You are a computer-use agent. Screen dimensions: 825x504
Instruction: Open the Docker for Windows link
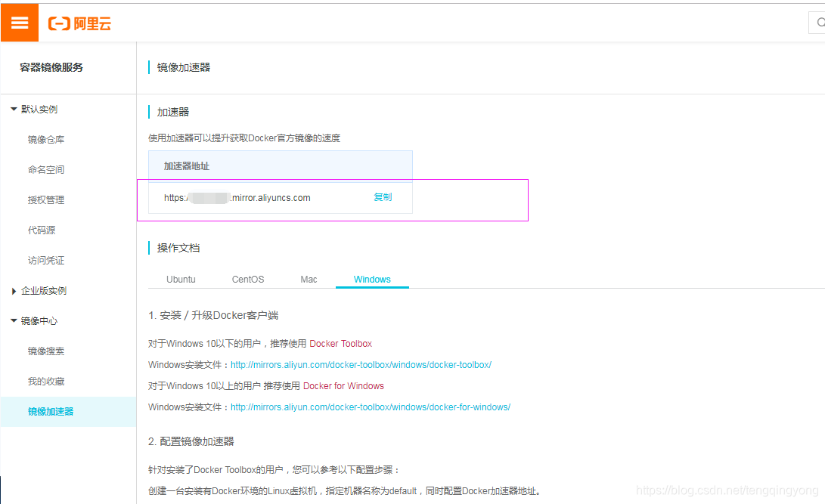pos(343,386)
